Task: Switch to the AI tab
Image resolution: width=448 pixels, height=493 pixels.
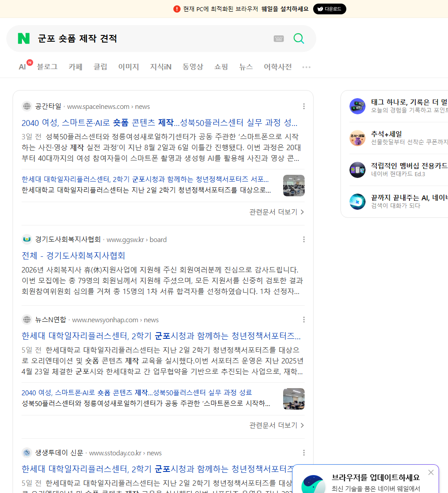Action: point(22,67)
